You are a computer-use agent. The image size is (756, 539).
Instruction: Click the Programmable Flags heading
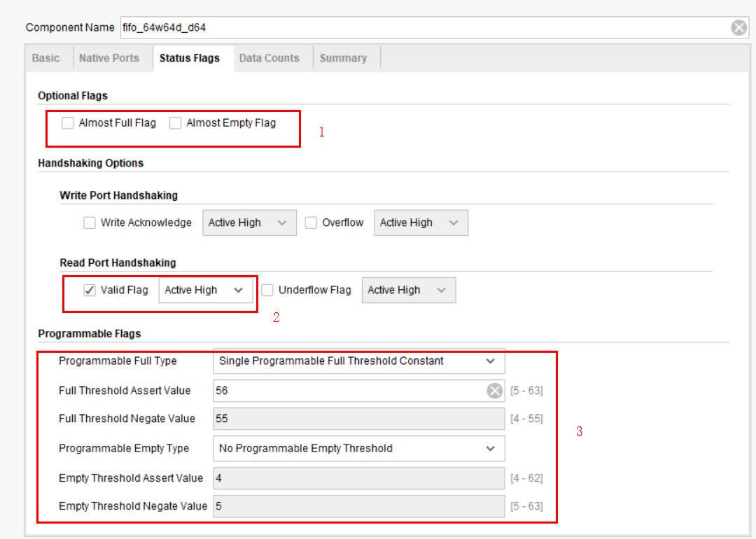(x=89, y=334)
